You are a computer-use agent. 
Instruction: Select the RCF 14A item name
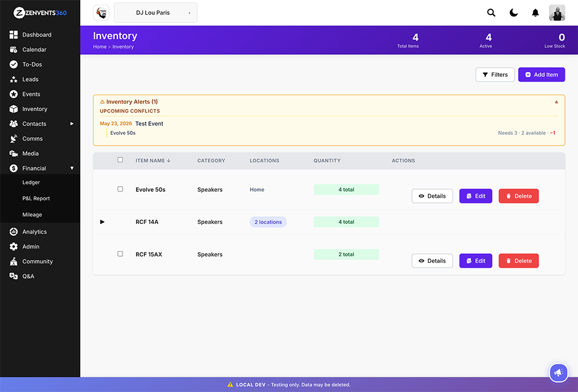pos(147,222)
